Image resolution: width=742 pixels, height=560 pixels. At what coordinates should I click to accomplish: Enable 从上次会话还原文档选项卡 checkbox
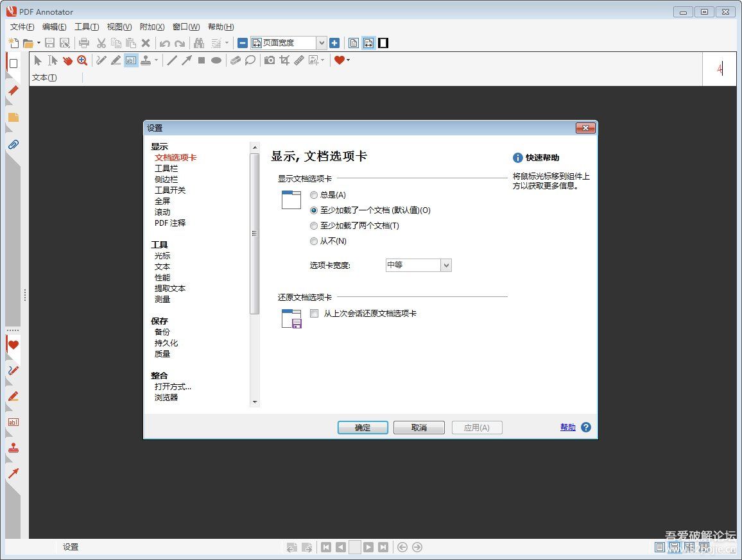click(314, 313)
